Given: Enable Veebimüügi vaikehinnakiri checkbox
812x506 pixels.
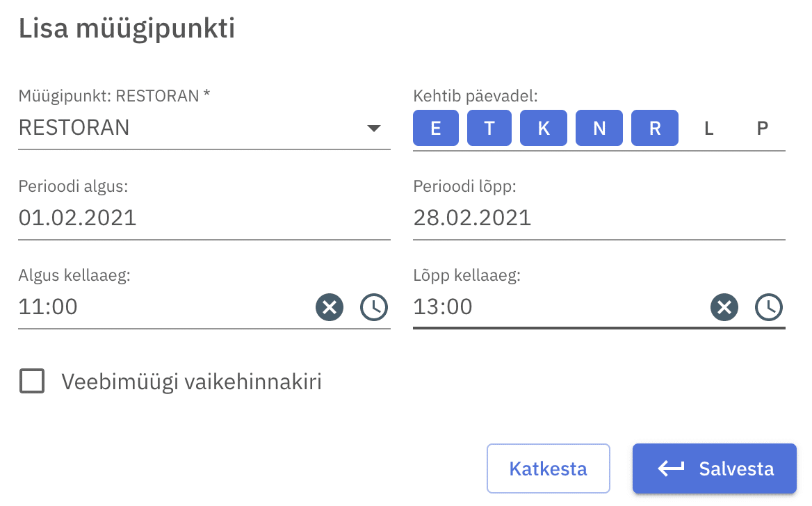Looking at the screenshot, I should pos(32,382).
